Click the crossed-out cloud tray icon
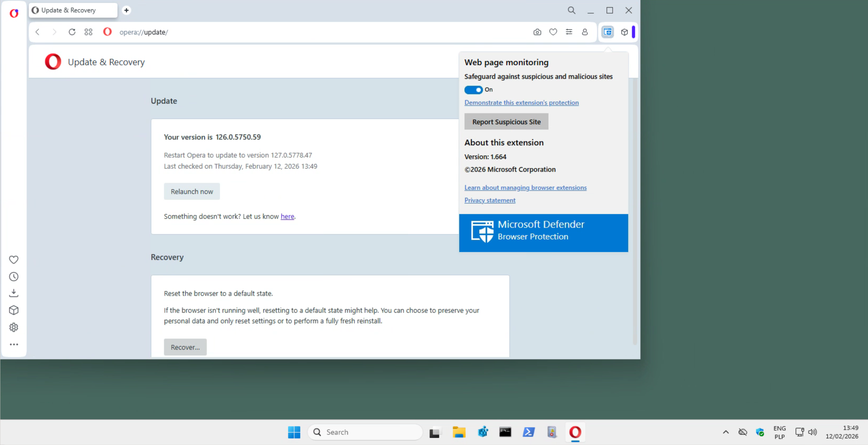868x445 pixels. [x=743, y=432]
